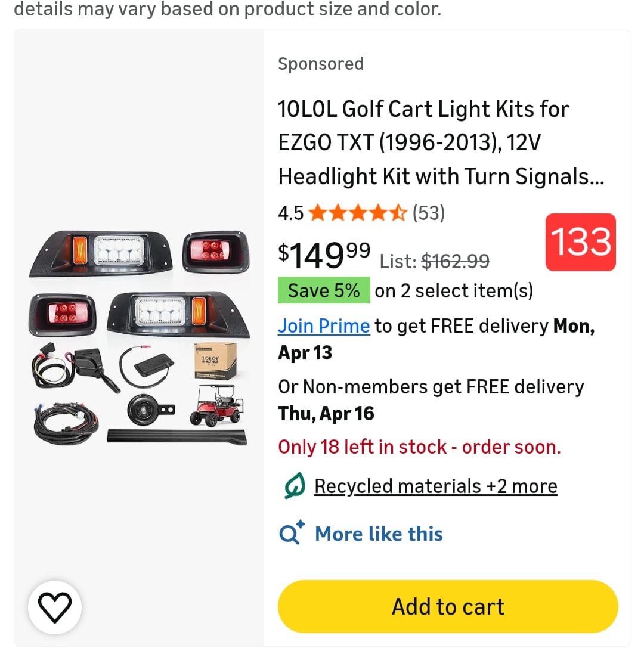Viewport: 644px width, 648px height.
Task: Click the green Save 5% coupon badge
Action: (x=324, y=290)
